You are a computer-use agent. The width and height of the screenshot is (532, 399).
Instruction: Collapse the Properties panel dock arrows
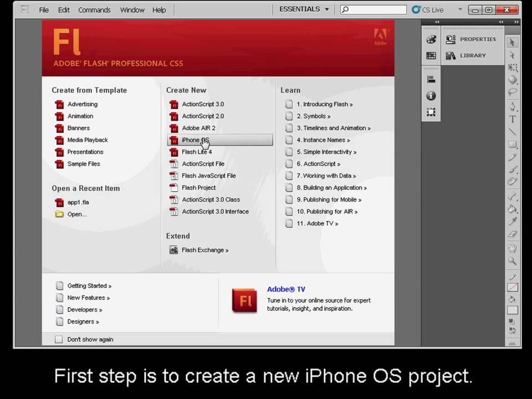point(501,22)
